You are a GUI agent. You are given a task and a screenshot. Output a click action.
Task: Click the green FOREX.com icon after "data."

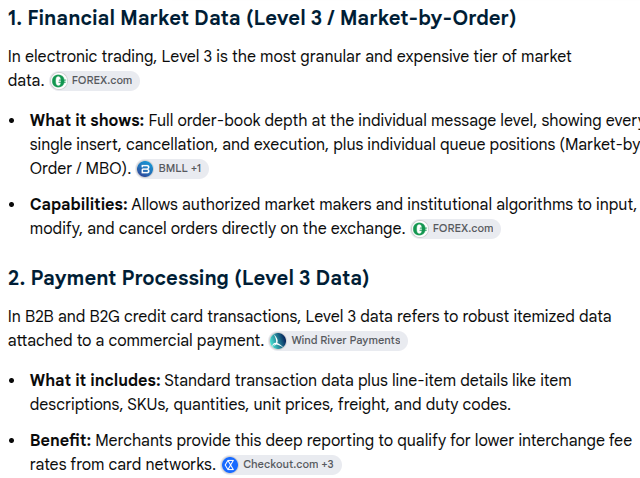(x=59, y=81)
